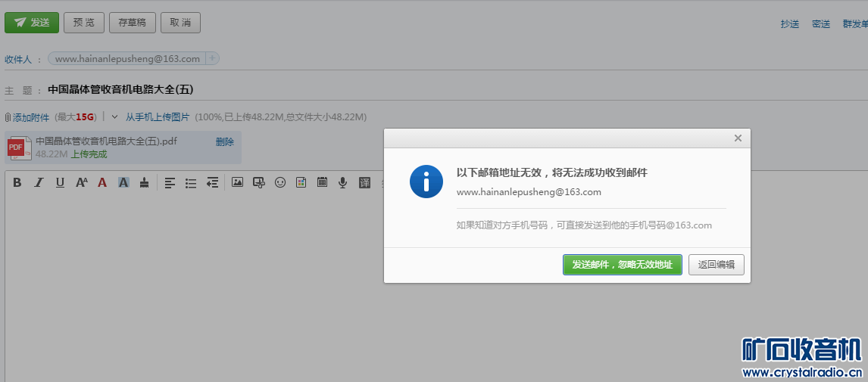Open the 收件人 recipients link
868x382 pixels.
tap(18, 59)
